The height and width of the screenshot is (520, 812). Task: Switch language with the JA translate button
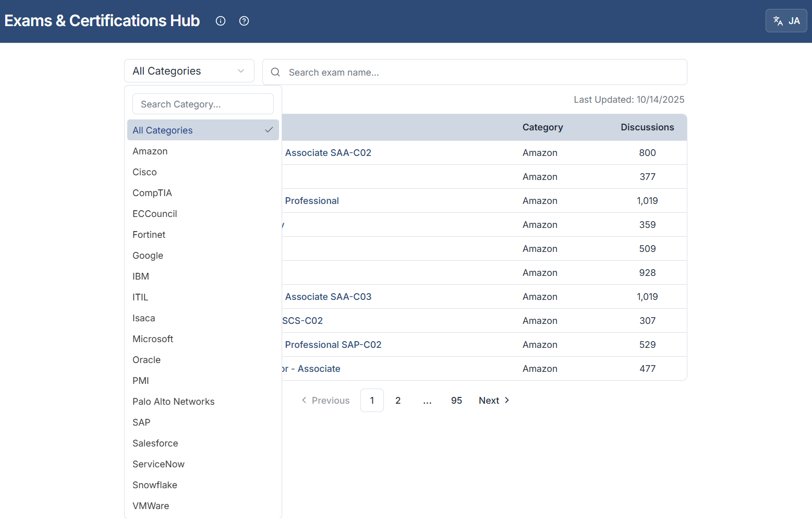(x=786, y=21)
